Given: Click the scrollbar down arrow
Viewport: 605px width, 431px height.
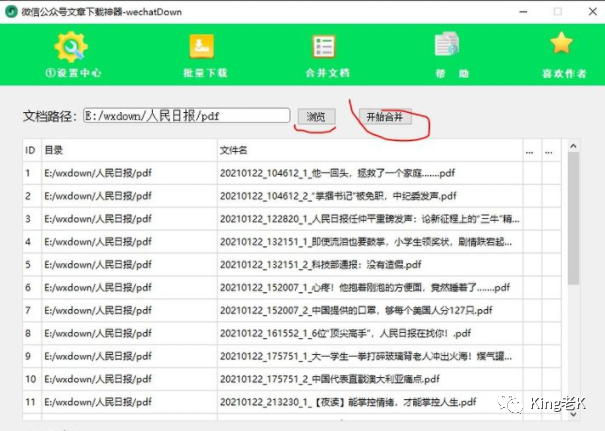Looking at the screenshot, I should tap(573, 414).
